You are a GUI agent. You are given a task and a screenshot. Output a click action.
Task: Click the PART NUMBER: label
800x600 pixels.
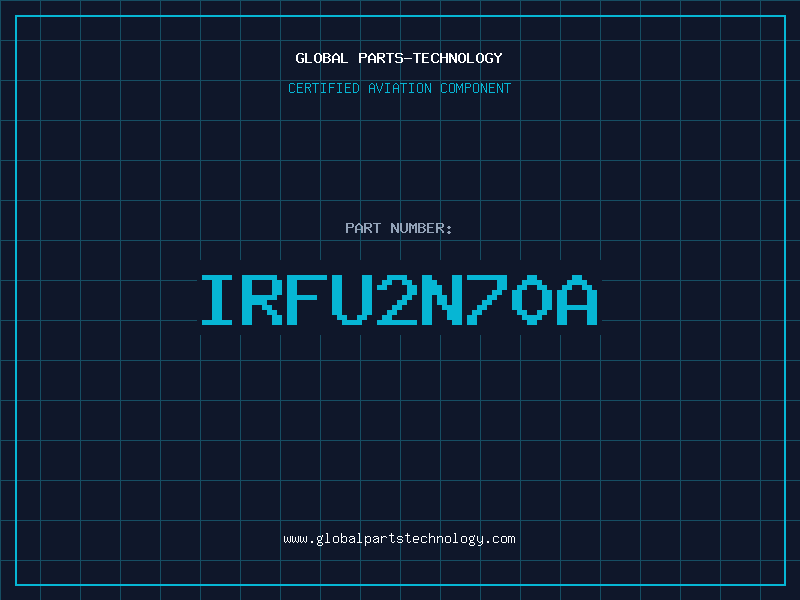(x=399, y=228)
